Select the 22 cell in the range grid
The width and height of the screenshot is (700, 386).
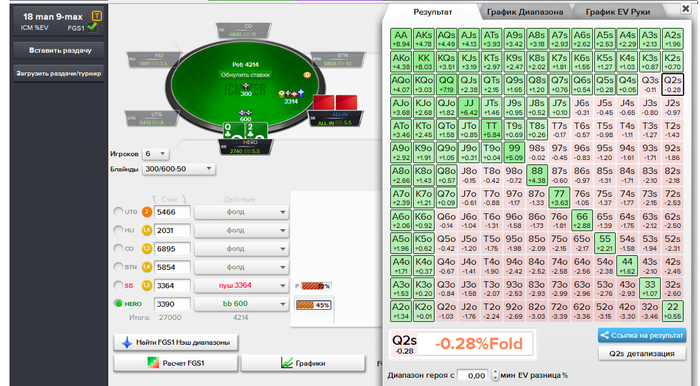click(672, 311)
